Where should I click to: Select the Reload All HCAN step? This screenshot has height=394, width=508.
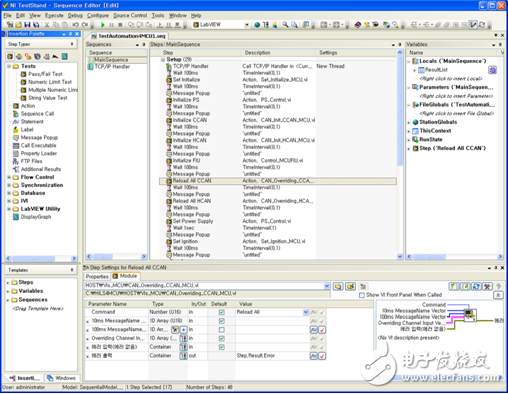pyautogui.click(x=192, y=201)
